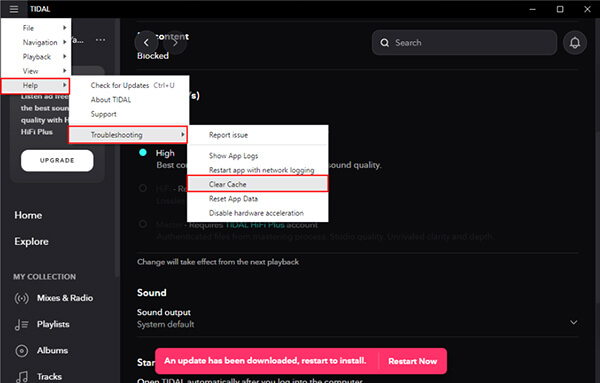The height and width of the screenshot is (383, 600).
Task: Open the three-dot profile options
Action: 101,40
